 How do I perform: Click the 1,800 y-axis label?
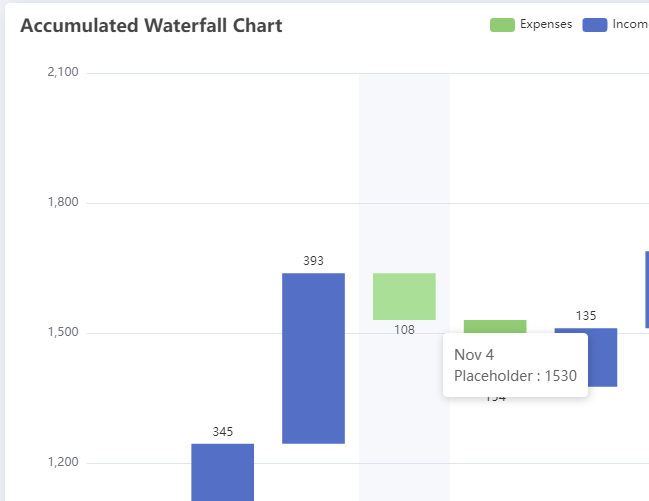tap(63, 203)
